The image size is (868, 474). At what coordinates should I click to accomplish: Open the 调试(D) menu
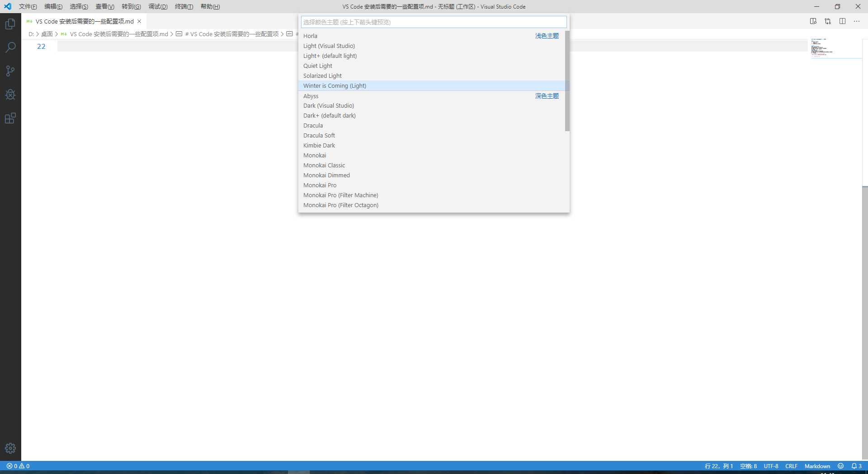pyautogui.click(x=158, y=6)
